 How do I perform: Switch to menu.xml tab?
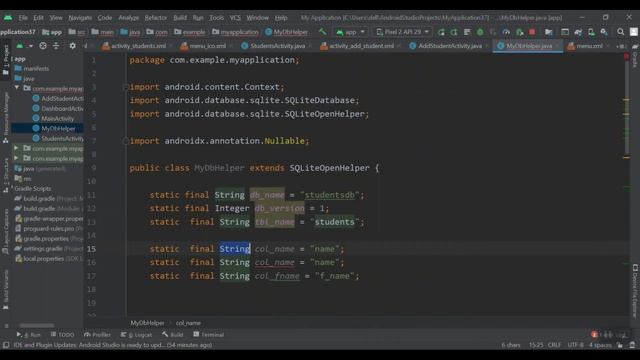pos(585,46)
